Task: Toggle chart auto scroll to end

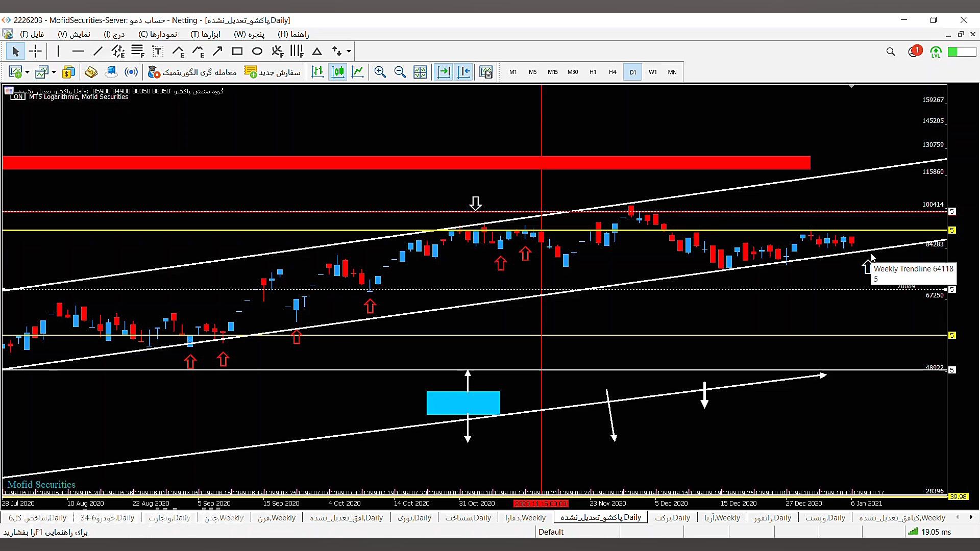Action: (x=444, y=72)
